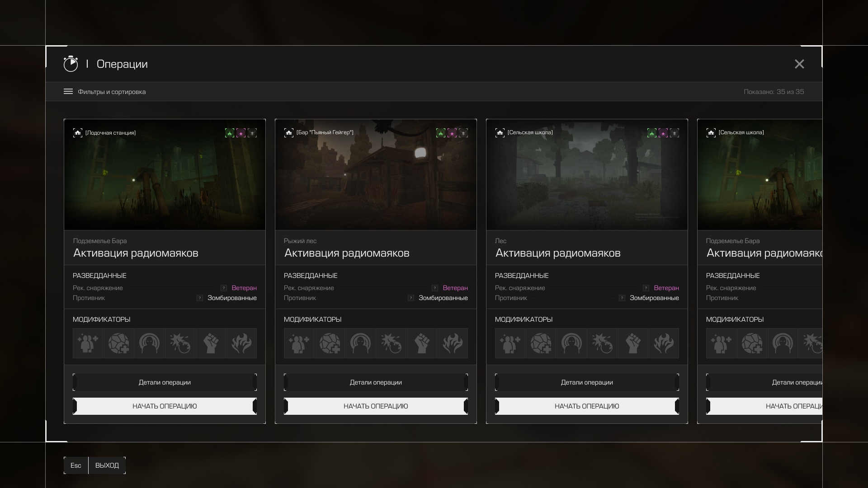Click the stopwatch icon next to Операции
Image resolution: width=868 pixels, height=488 pixels.
(x=71, y=64)
